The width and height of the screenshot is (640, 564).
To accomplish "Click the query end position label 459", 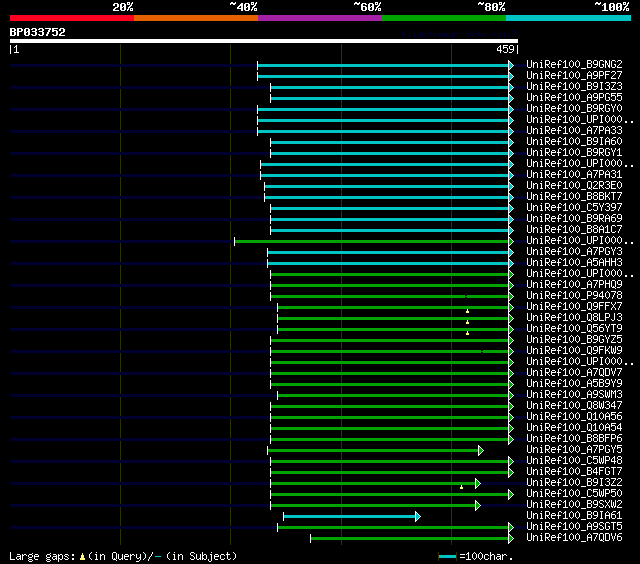I will coord(505,49).
